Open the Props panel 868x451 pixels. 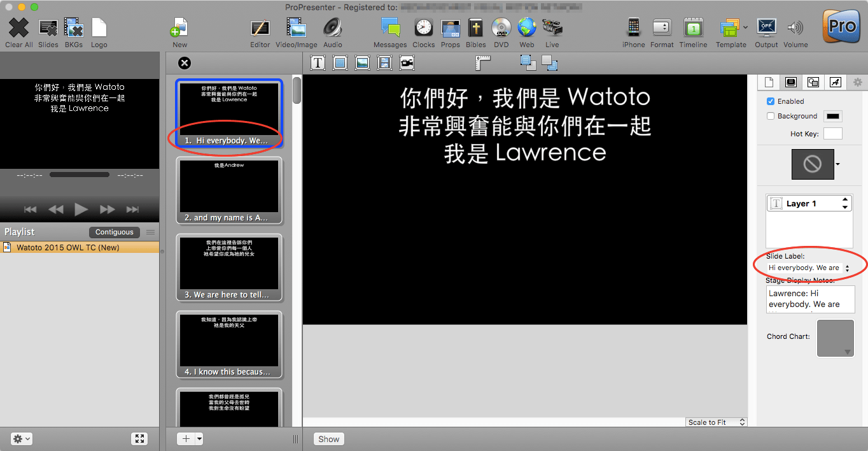coord(451,28)
